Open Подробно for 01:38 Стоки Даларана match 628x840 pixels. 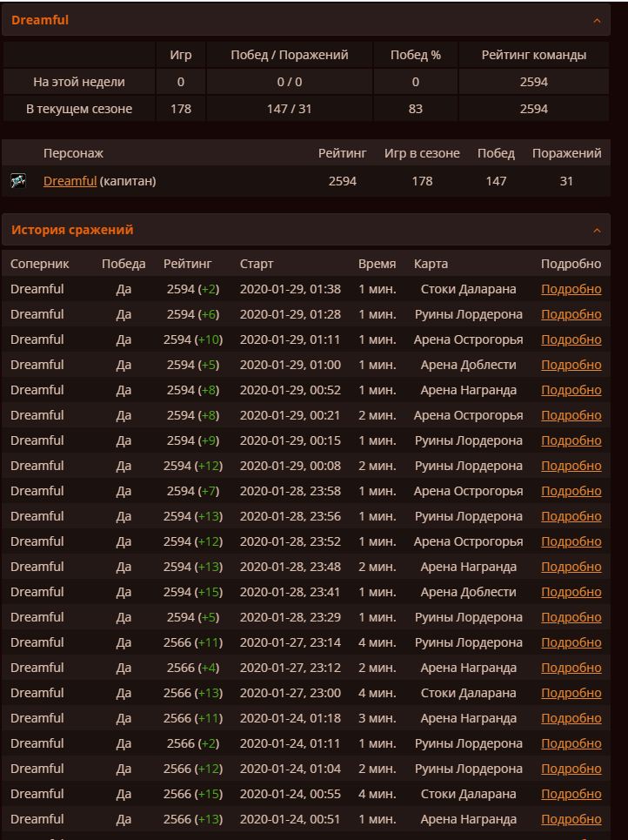coord(571,289)
